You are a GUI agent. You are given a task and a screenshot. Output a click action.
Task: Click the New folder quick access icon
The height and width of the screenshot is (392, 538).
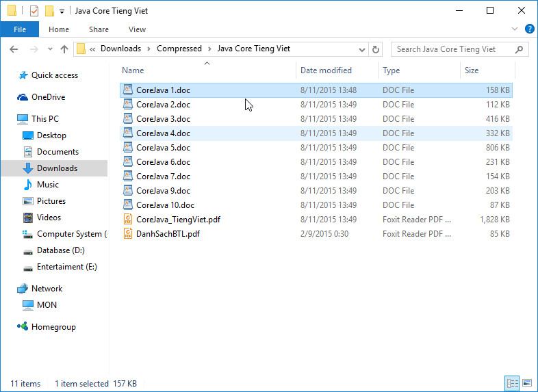pyautogui.click(x=49, y=11)
